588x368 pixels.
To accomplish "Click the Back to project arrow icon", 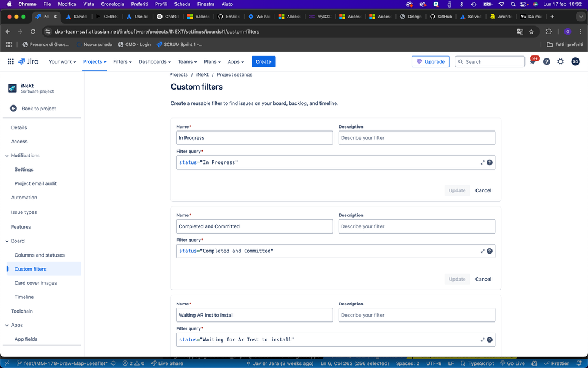I will point(14,109).
